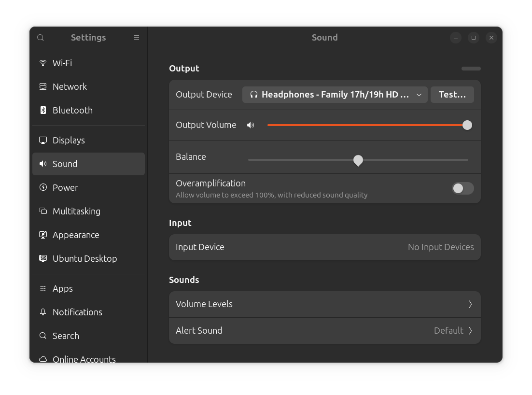Click the Notifications bell icon

(x=43, y=312)
